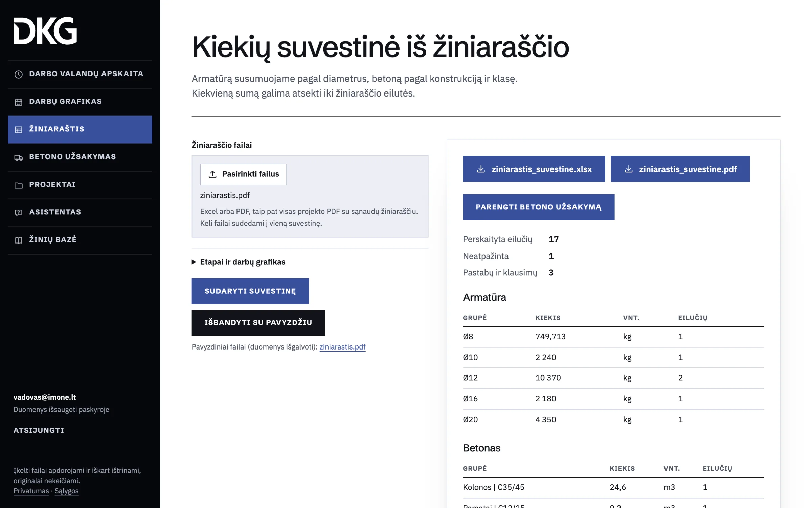Click the uploaded file name ziniarastis.pdf
The height and width of the screenshot is (508, 812).
(x=225, y=195)
